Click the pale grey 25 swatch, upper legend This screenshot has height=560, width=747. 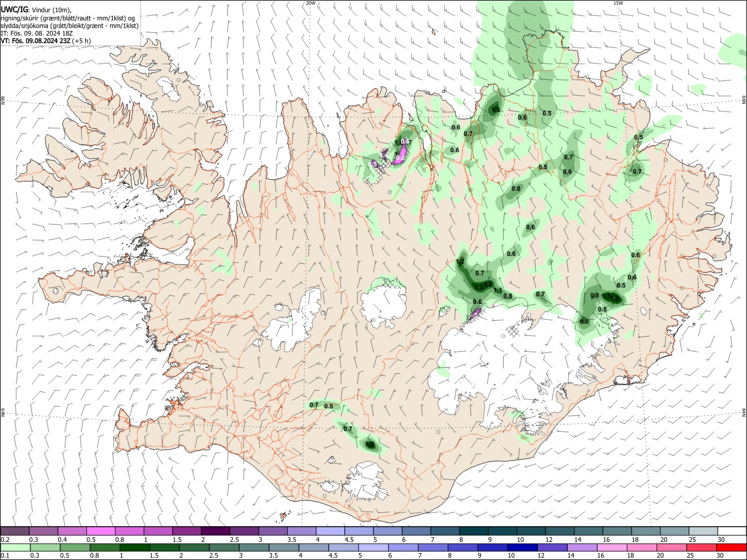703,531
